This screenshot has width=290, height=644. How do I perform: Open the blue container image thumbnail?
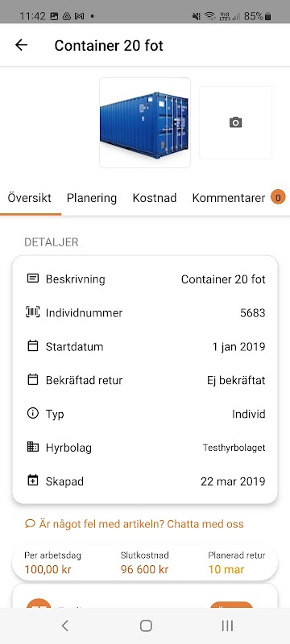click(145, 122)
